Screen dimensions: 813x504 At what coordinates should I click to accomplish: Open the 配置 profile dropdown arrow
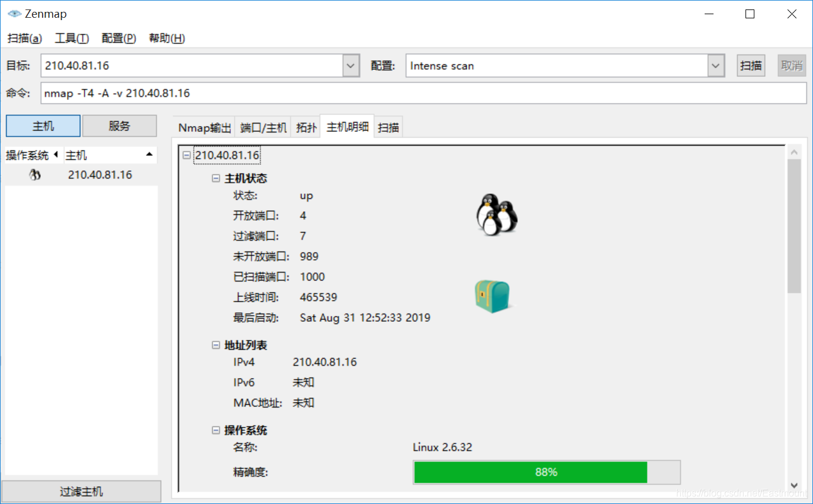click(x=716, y=66)
